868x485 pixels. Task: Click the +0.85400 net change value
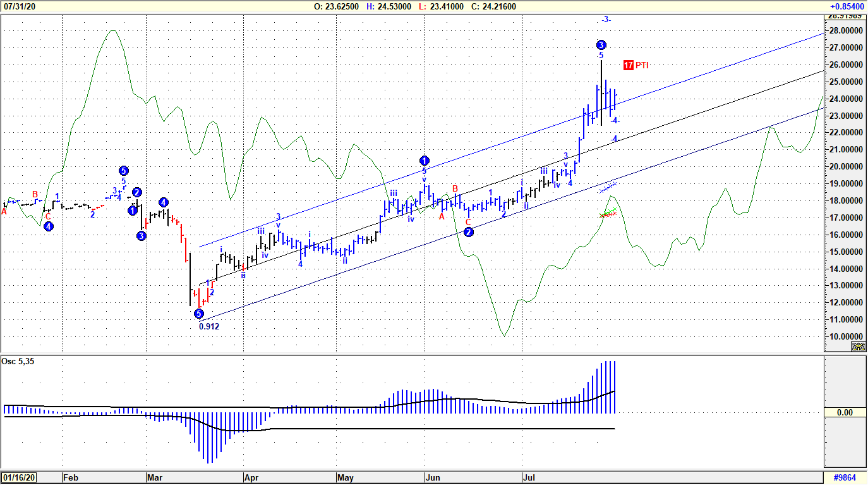click(x=845, y=6)
